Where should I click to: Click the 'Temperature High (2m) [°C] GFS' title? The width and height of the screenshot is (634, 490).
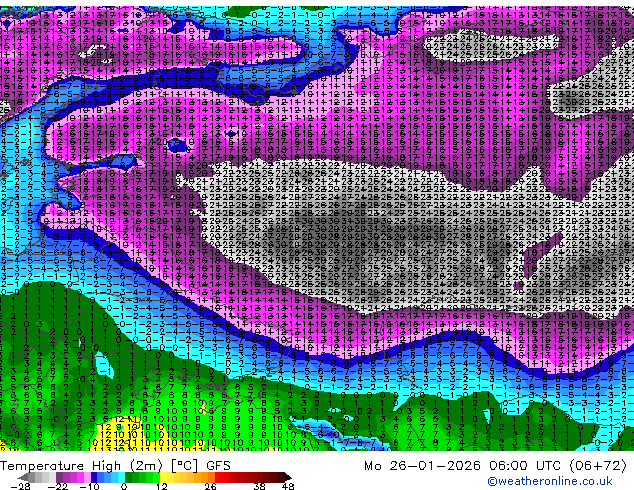coord(115,466)
